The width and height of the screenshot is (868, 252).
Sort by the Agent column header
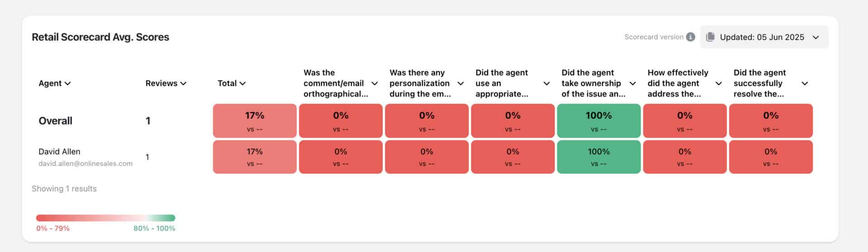[x=55, y=83]
